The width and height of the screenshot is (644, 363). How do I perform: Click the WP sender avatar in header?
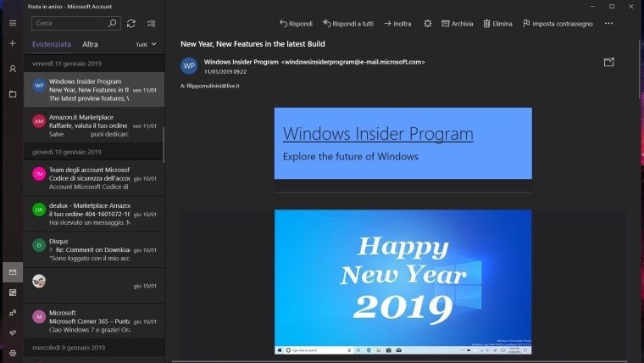[x=189, y=66]
